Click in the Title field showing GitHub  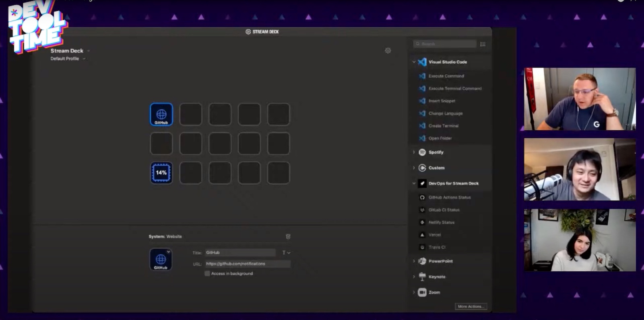coord(240,252)
